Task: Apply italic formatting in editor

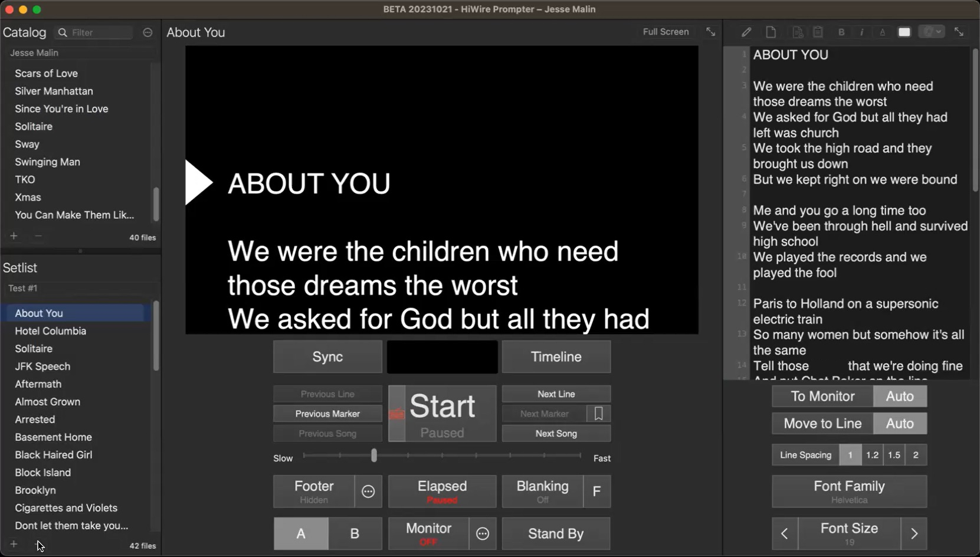Action: point(861,32)
